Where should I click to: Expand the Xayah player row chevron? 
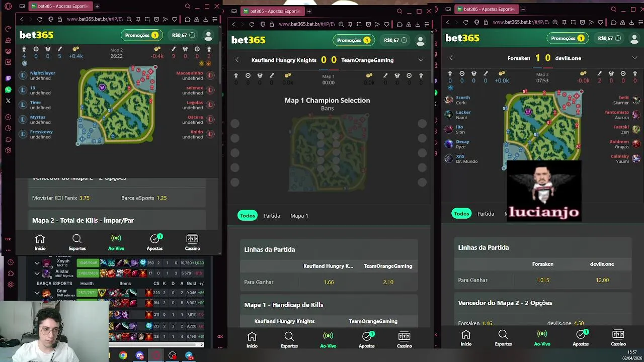[37, 263]
